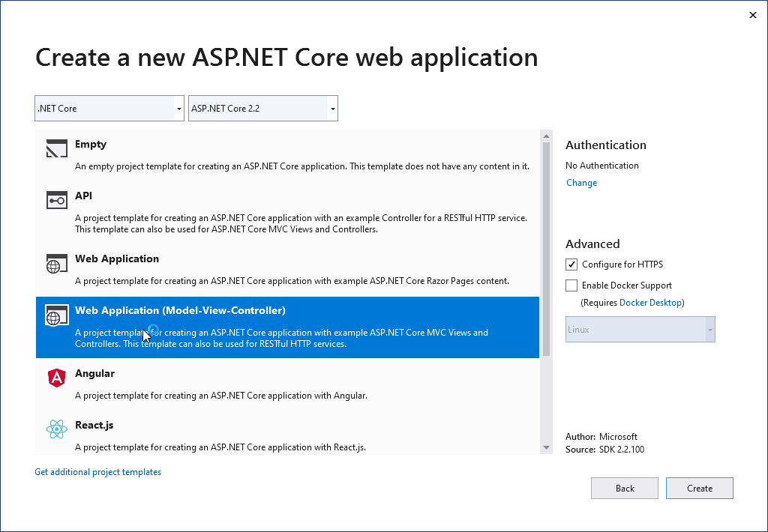Click the React.js application description text

tap(220, 447)
